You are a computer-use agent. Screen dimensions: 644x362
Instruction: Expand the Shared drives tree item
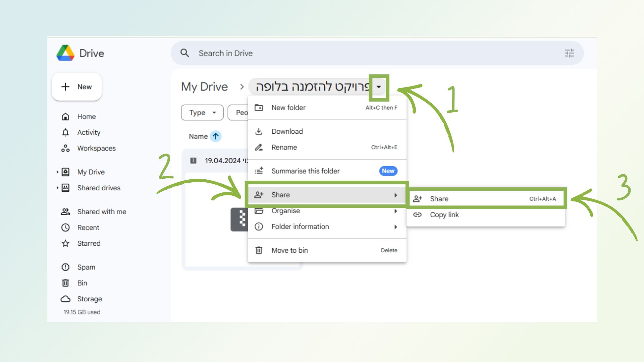pyautogui.click(x=57, y=188)
